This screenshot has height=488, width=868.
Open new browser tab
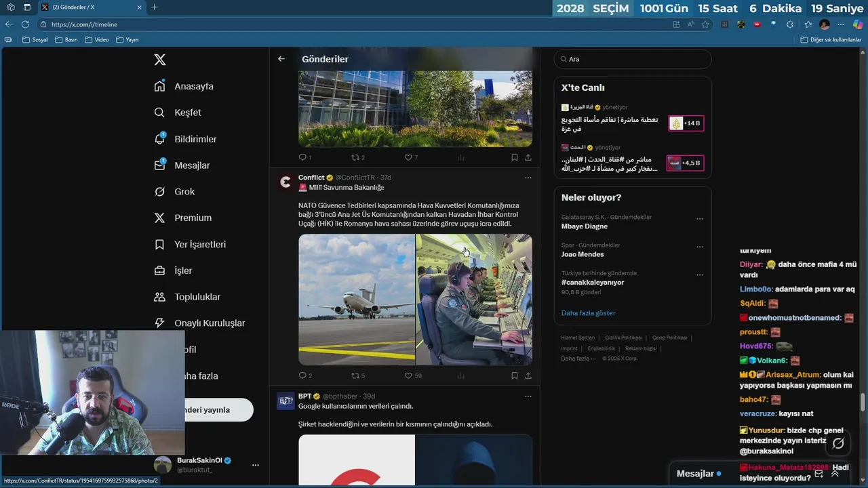pyautogui.click(x=154, y=7)
